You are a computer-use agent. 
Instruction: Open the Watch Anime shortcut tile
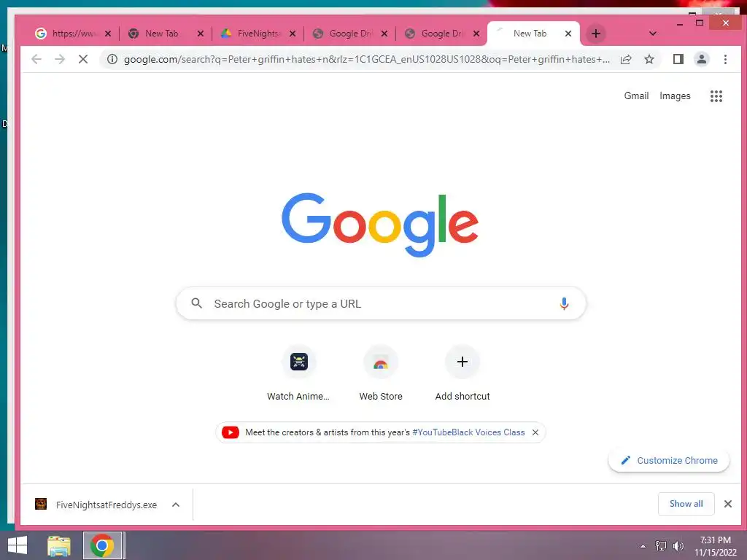pyautogui.click(x=298, y=374)
